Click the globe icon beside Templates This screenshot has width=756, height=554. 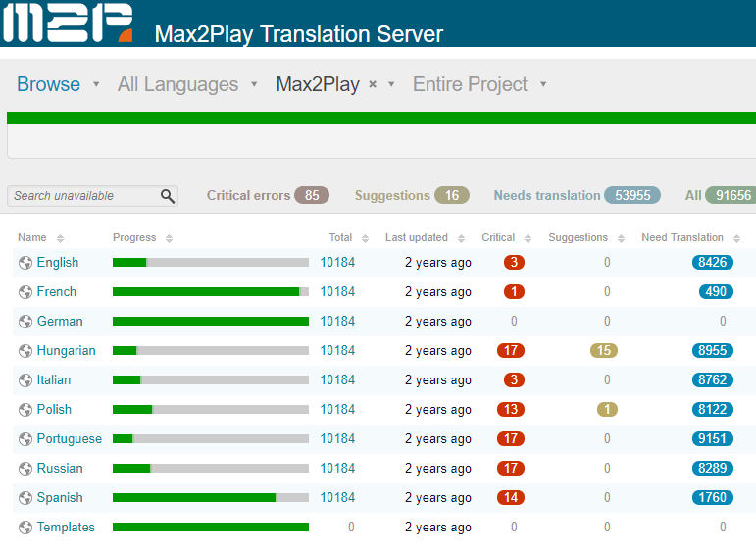tap(25, 528)
